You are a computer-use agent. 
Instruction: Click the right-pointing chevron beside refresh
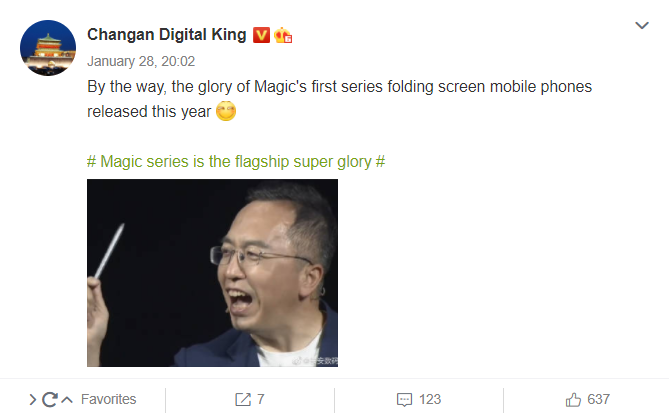pos(32,400)
